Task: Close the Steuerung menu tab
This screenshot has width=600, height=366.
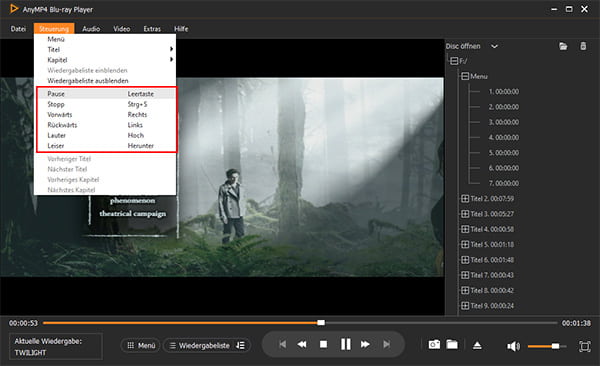Action: pos(54,29)
